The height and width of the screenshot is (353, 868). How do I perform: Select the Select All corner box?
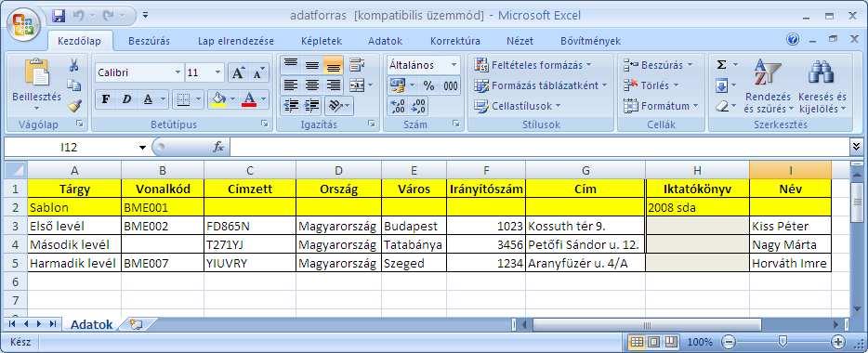[16, 170]
